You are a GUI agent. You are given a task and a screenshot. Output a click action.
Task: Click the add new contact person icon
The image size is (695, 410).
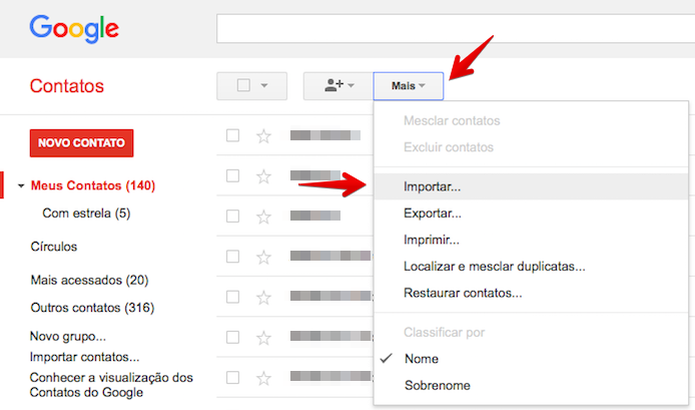(334, 85)
